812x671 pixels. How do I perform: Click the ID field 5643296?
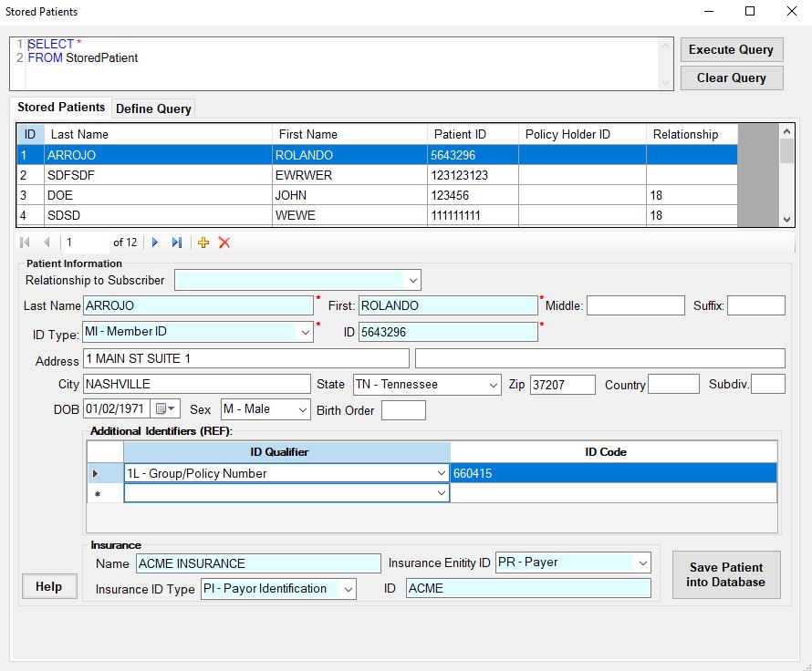pyautogui.click(x=448, y=332)
